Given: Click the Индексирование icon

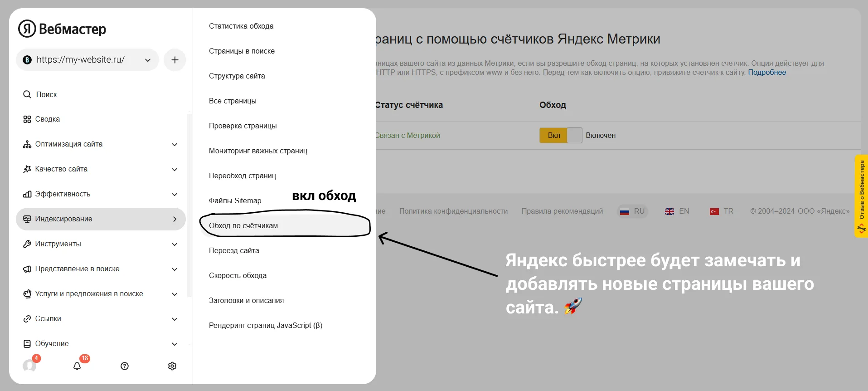Looking at the screenshot, I should click(x=27, y=219).
